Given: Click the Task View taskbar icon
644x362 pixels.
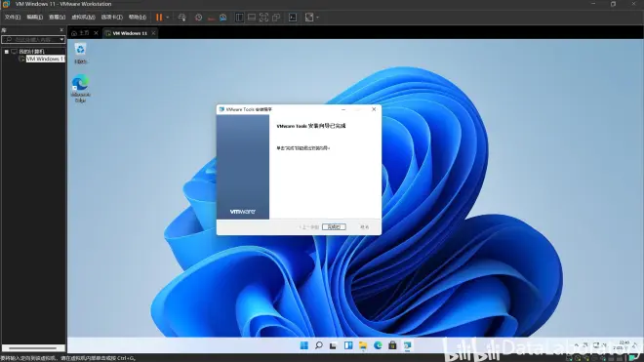Looking at the screenshot, I should coord(333,345).
